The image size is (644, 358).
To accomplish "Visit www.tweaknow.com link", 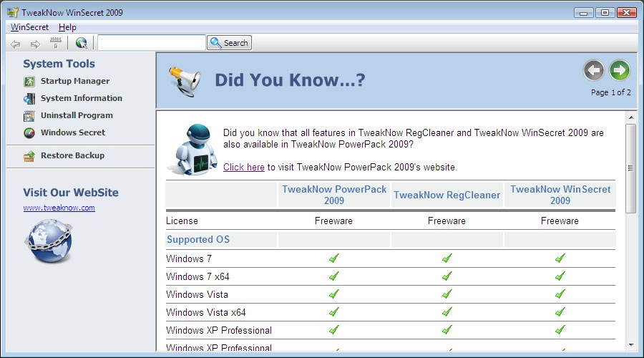I will point(59,208).
